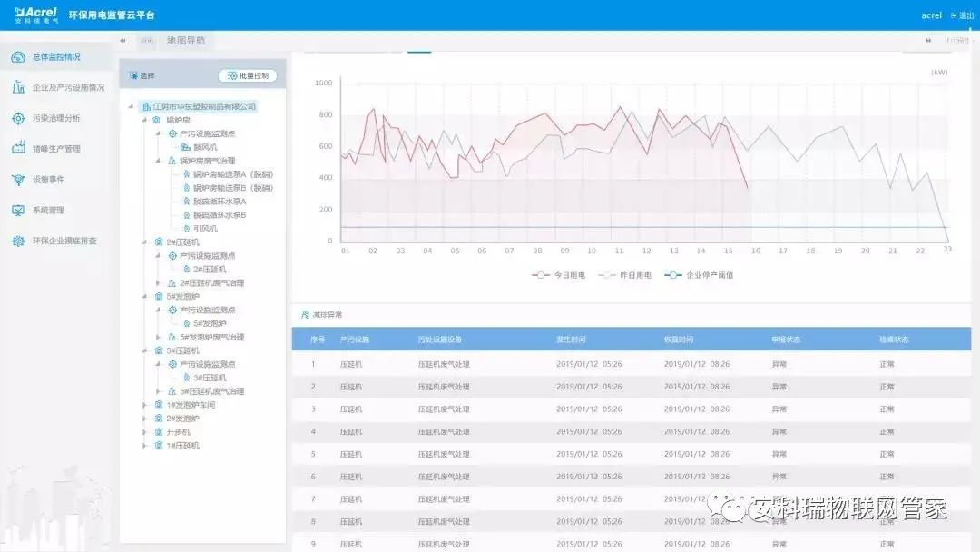Viewport: 980px width, 552px height.
Task: Click the 核查状态 column header
Action: [x=894, y=340]
